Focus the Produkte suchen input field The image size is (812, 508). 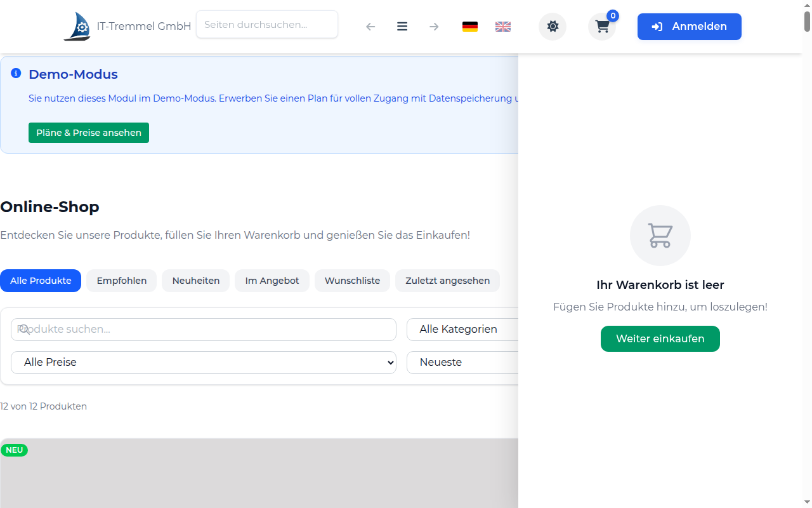click(204, 330)
